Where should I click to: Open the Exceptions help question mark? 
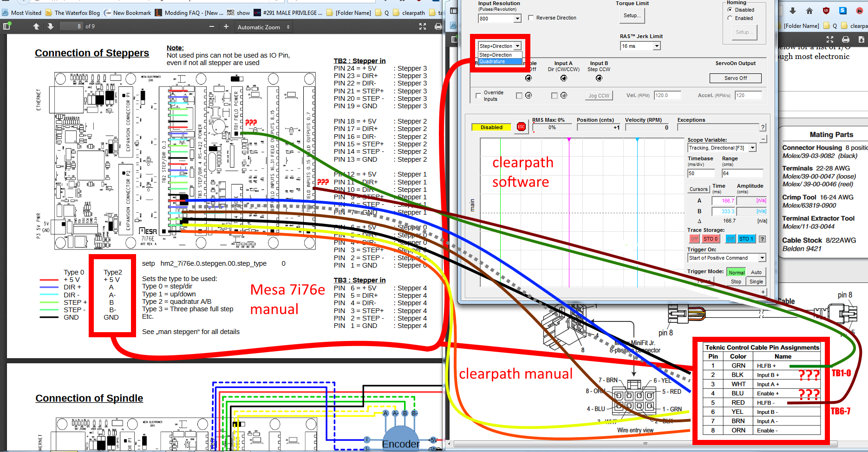pos(763,127)
